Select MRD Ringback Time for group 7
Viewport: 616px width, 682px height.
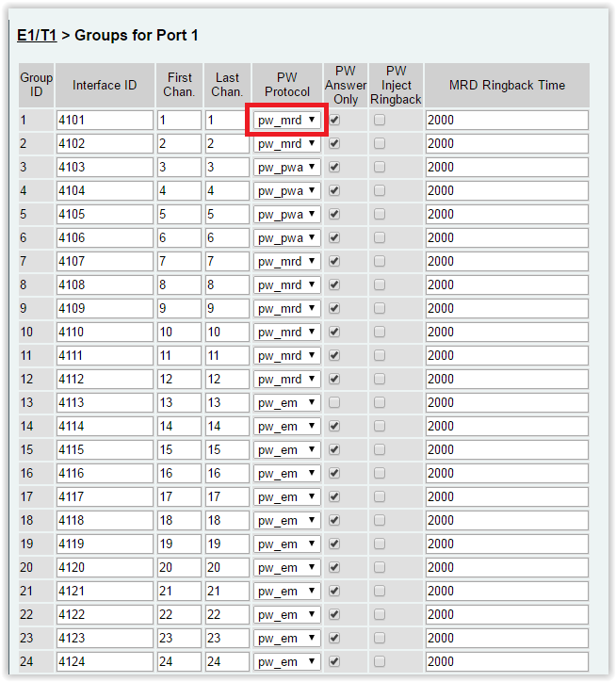click(x=507, y=262)
